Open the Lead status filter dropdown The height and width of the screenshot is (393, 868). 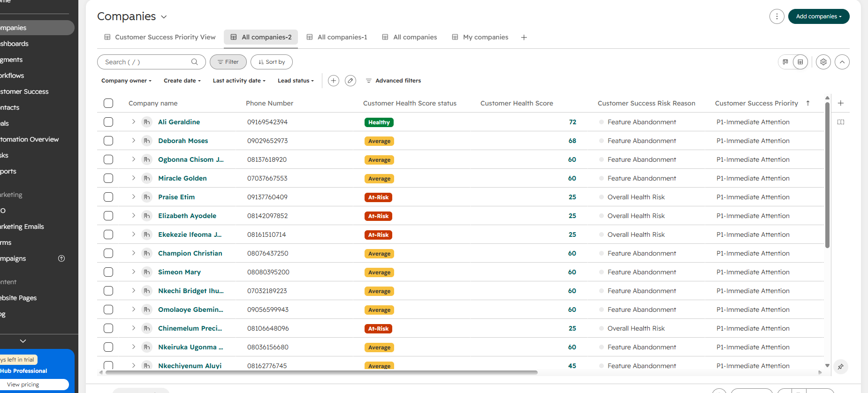[x=296, y=81]
